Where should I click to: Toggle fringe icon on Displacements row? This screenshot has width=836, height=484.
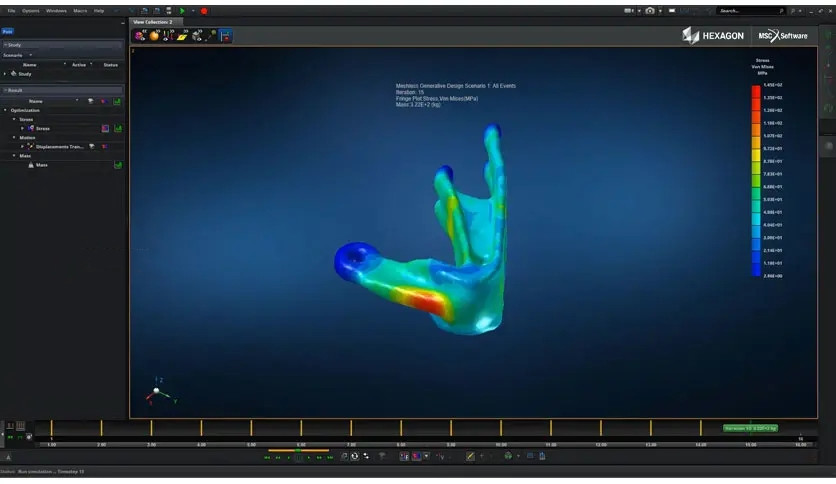tap(104, 147)
